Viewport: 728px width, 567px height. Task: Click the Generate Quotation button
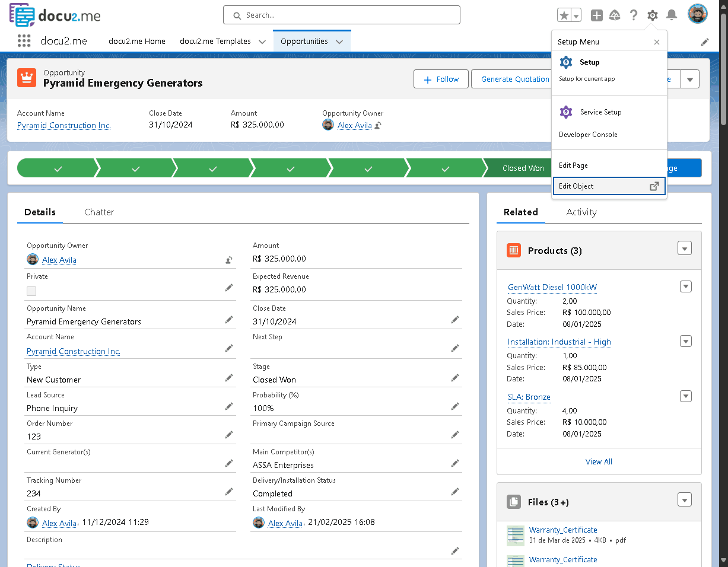point(515,79)
